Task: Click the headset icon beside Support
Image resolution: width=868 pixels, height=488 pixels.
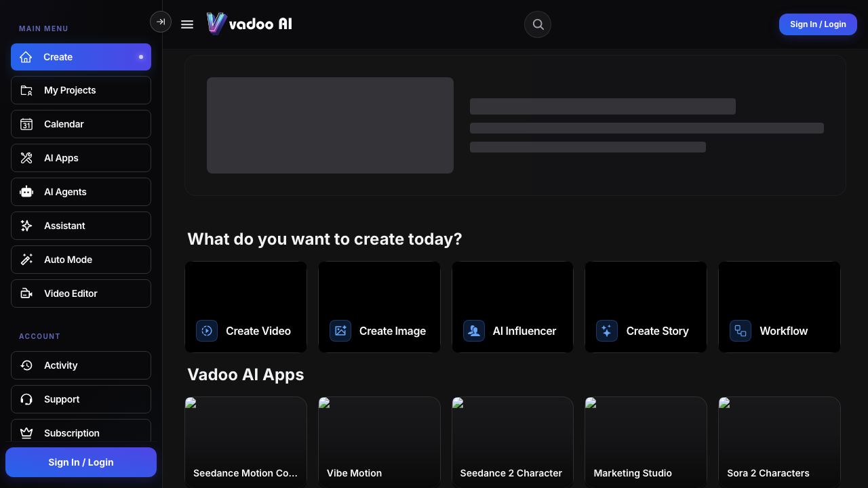Action: click(26, 399)
